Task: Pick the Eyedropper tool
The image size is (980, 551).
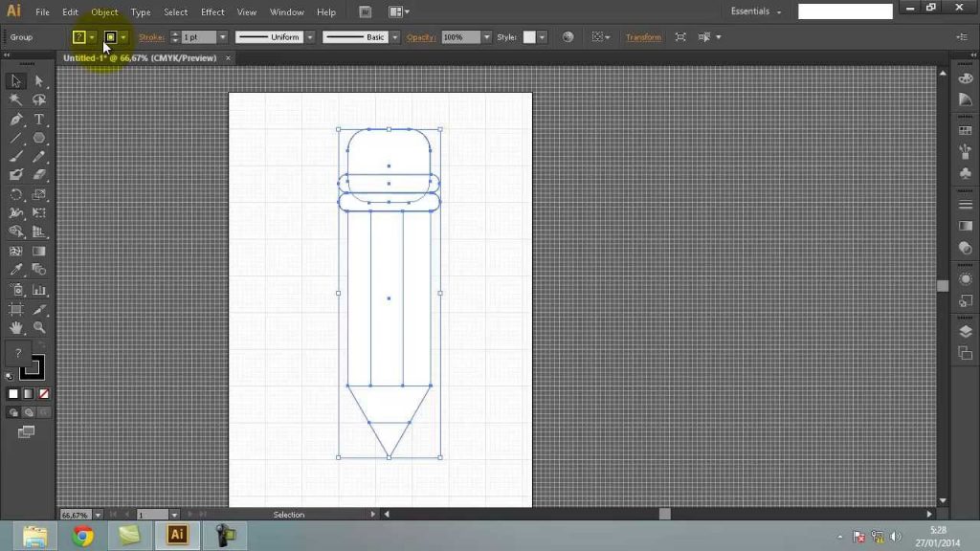Action: pos(15,270)
